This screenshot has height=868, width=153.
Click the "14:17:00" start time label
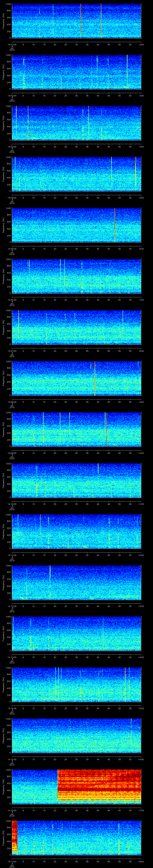[x=12, y=861]
